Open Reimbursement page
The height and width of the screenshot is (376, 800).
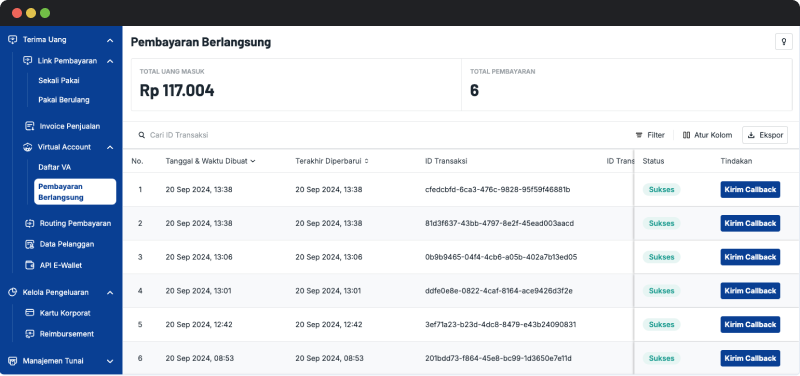click(67, 334)
